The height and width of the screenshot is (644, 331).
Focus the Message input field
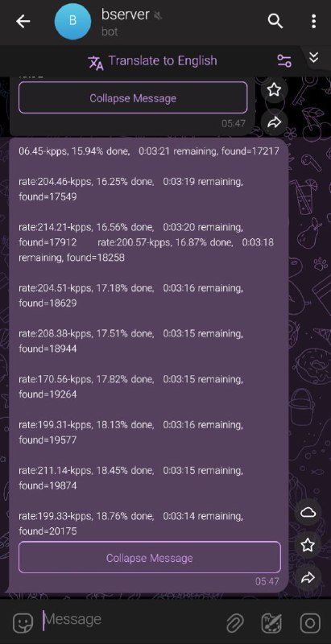tap(131, 620)
